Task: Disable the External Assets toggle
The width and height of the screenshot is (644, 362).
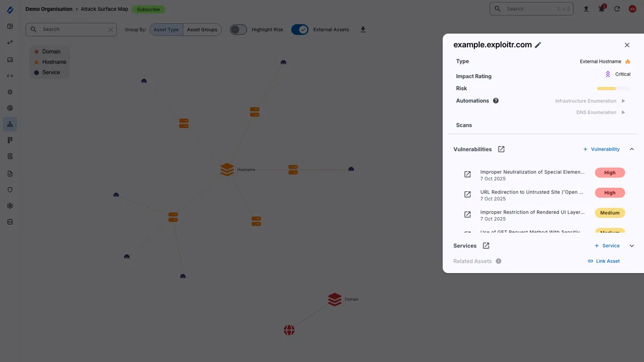Action: tap(299, 29)
